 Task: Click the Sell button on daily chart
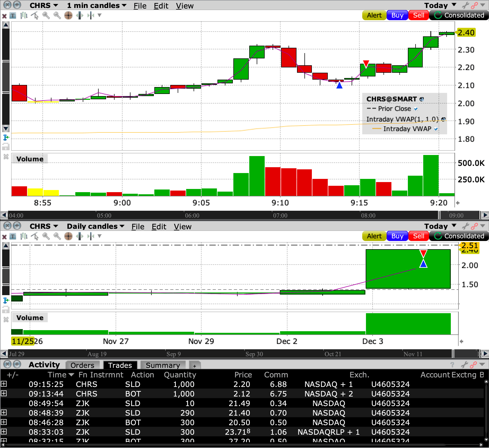(x=418, y=236)
